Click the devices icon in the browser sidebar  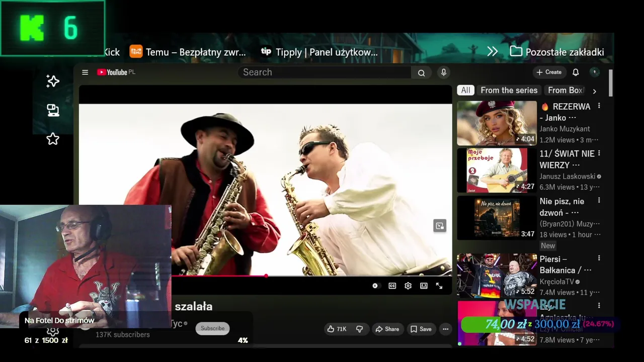click(53, 110)
